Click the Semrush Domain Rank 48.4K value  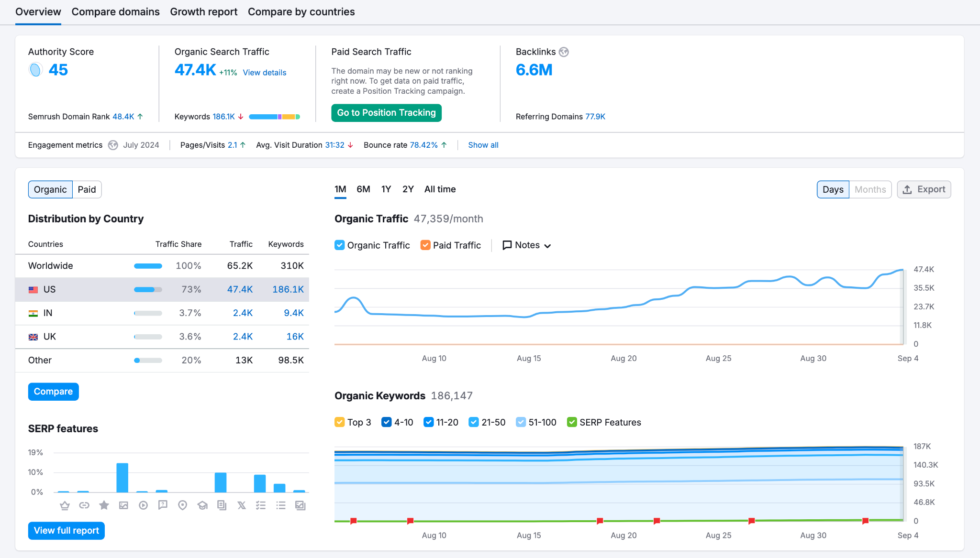tap(123, 117)
